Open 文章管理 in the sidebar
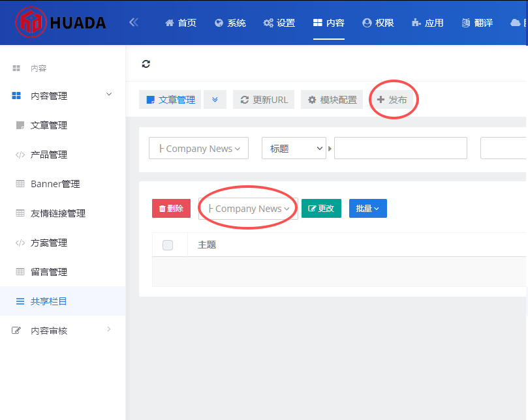Viewport: 528px width, 420px height. tap(49, 125)
